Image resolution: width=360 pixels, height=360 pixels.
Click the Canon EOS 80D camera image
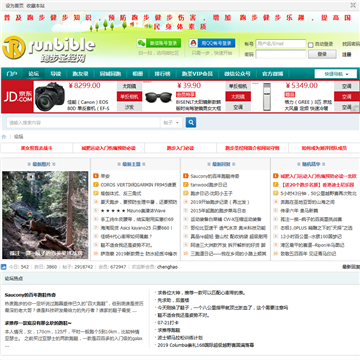pos(50,97)
